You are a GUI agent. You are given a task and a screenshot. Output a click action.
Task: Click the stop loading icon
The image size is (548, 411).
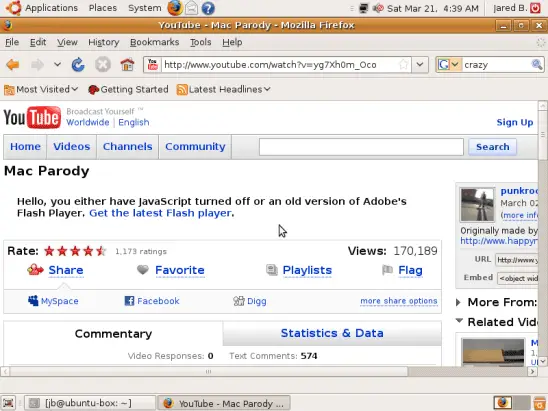[103, 65]
